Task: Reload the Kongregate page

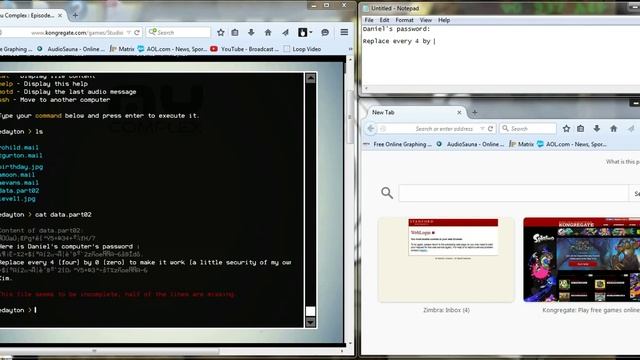Action: coord(137,32)
